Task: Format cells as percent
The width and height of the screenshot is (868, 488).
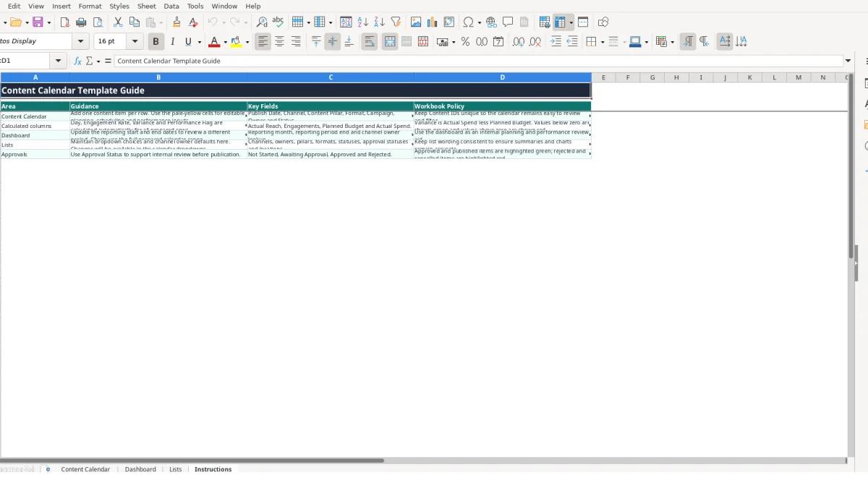Action: pyautogui.click(x=465, y=42)
